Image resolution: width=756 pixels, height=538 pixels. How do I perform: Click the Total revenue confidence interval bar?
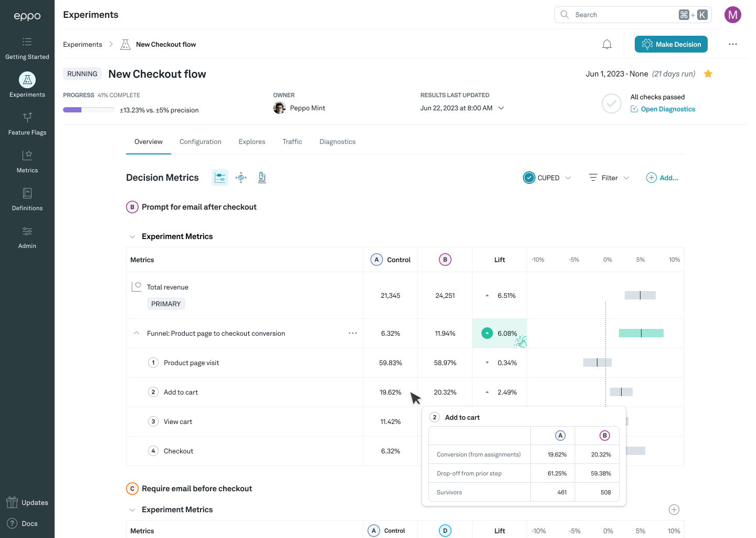point(640,295)
